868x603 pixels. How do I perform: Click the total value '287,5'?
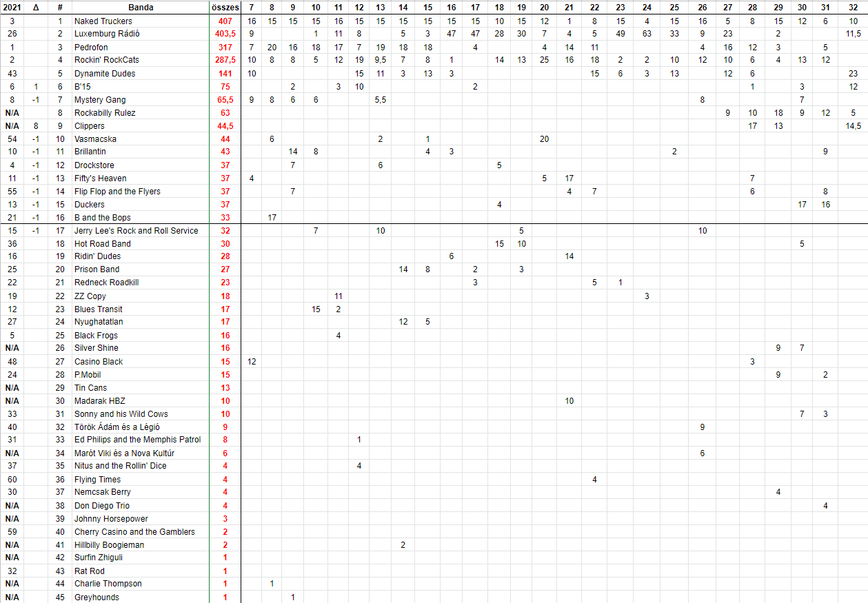(225, 60)
